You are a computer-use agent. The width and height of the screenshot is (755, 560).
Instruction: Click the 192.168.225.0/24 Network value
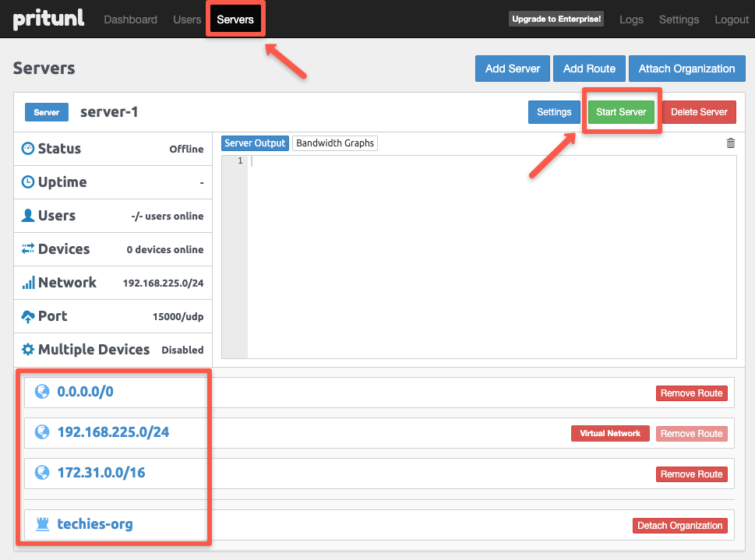click(163, 284)
